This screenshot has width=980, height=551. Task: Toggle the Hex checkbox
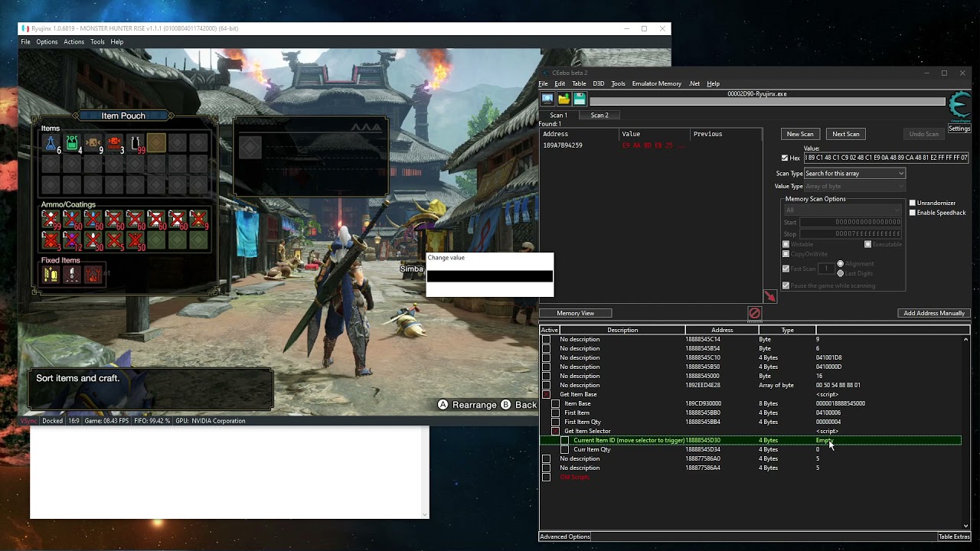tap(785, 158)
